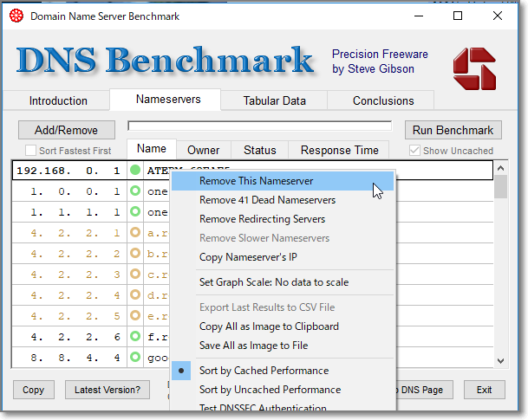Choose Remove This Nameserver from context menu

257,181
